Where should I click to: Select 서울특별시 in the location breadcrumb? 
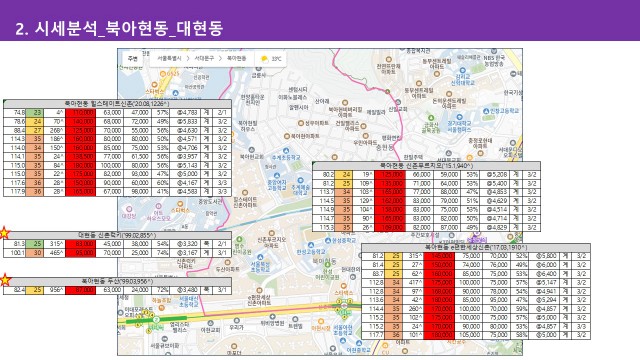pyautogui.click(x=169, y=59)
